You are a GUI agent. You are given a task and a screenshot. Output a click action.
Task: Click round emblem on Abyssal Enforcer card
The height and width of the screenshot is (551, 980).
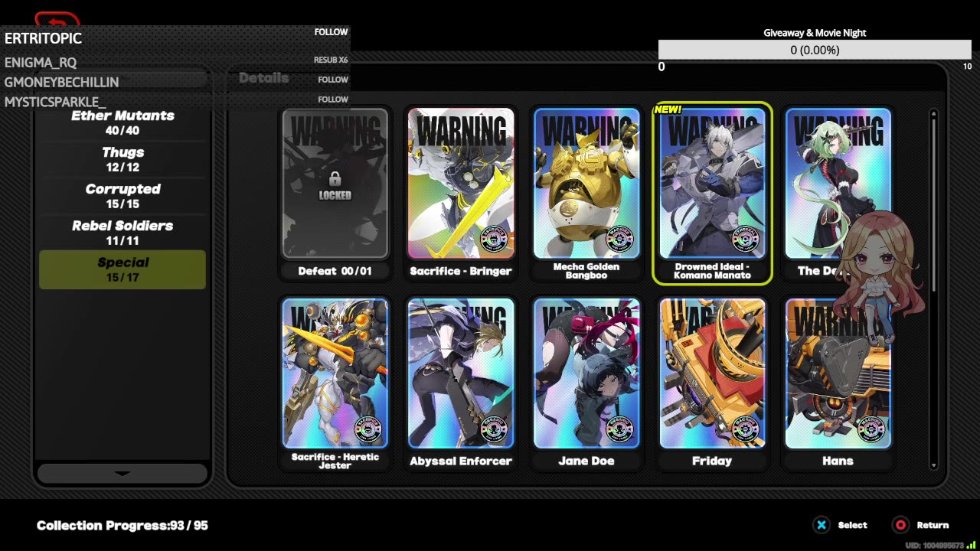click(495, 429)
